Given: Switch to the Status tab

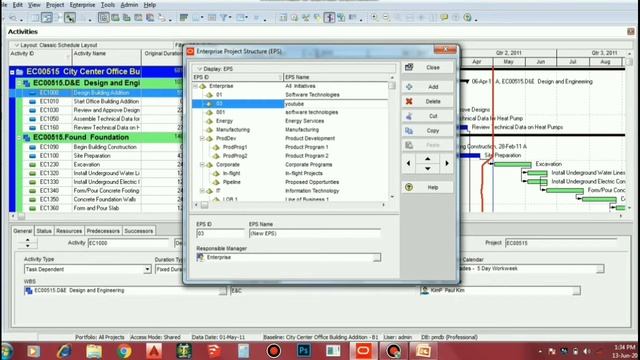Looking at the screenshot, I should [44, 231].
